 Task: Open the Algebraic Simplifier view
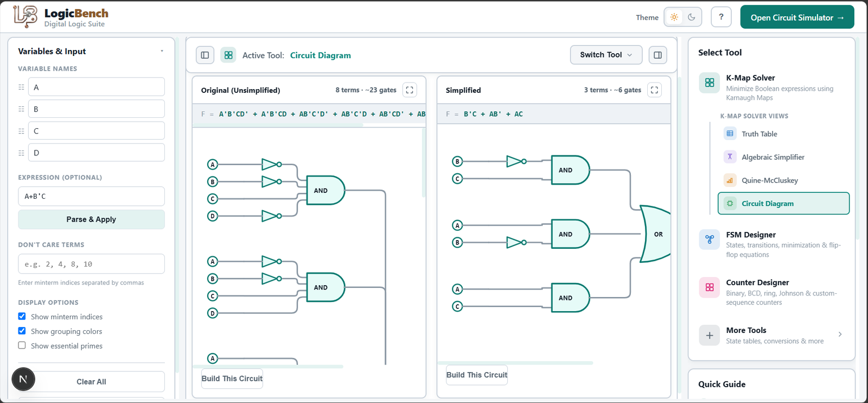point(783,157)
